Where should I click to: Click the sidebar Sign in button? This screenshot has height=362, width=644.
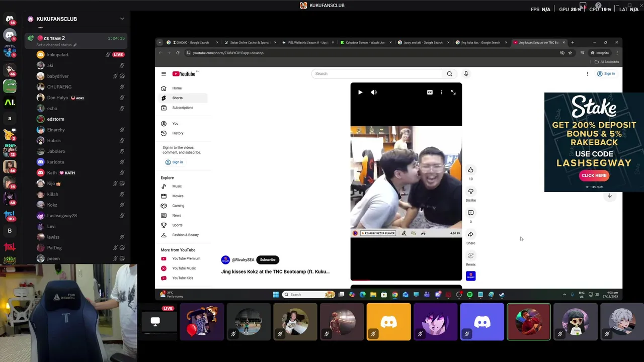tap(174, 162)
